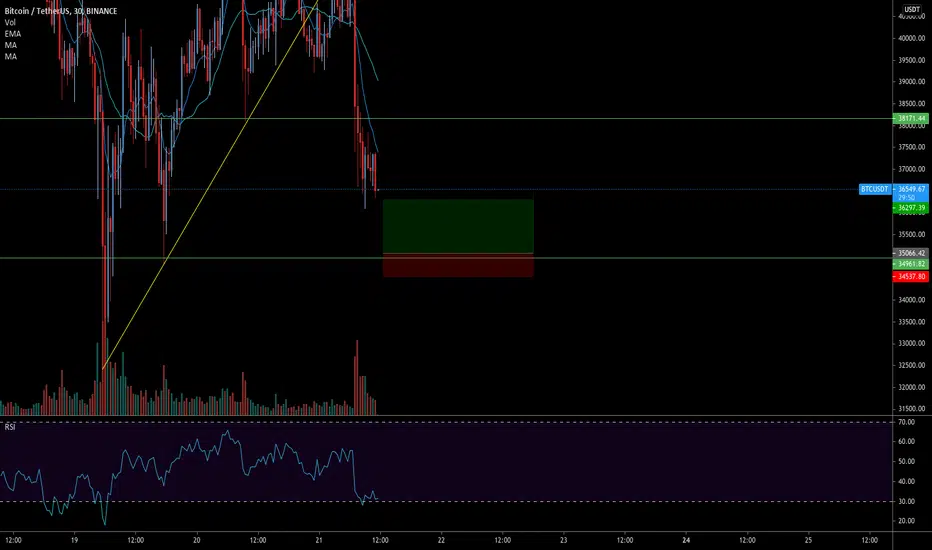Click the 35500.00 price axis label
Viewport: 932px width, 550px height.
click(912, 234)
